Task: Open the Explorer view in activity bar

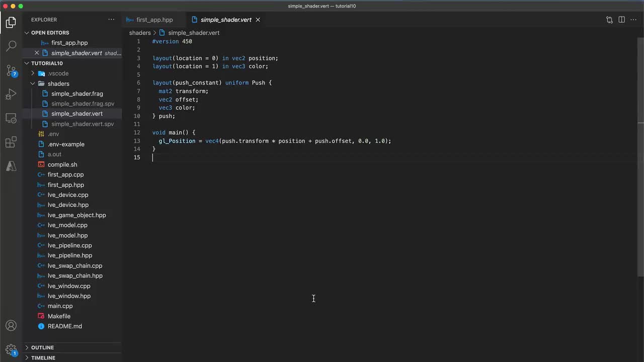Action: click(11, 22)
